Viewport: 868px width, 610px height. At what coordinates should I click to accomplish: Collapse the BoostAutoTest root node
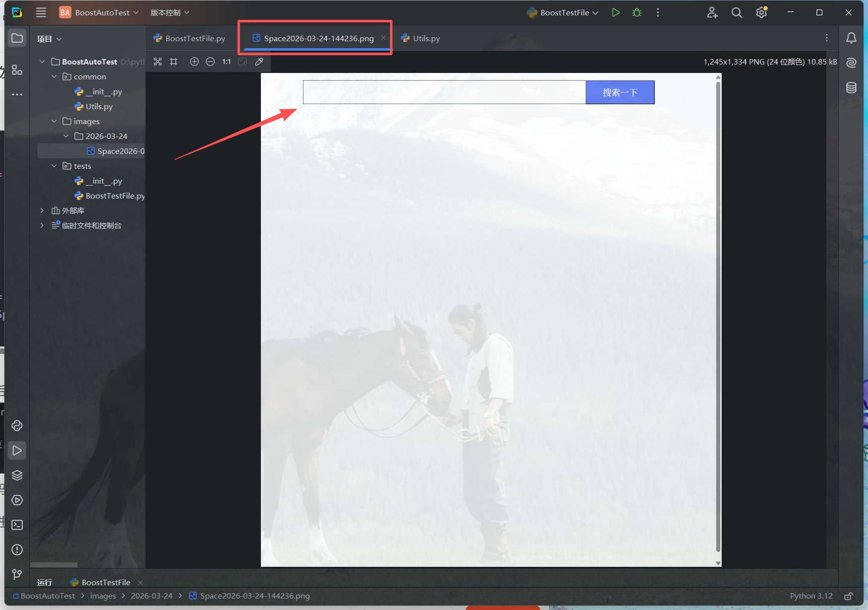point(42,62)
